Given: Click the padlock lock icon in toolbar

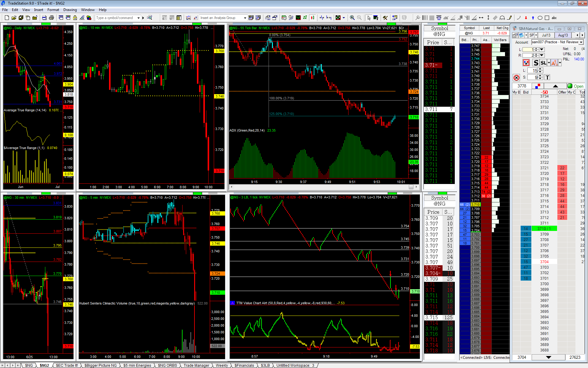Looking at the screenshot, I should (75, 18).
